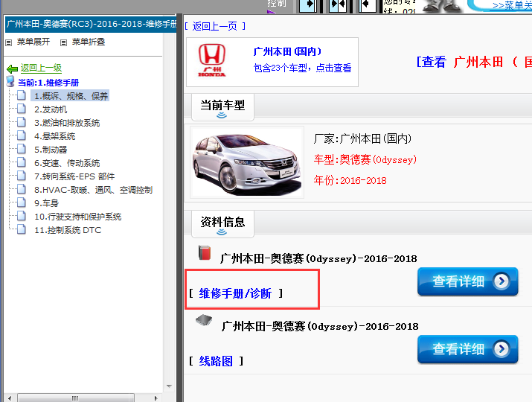Open the 线路图 link
This screenshot has width=532, height=402.
point(216,361)
